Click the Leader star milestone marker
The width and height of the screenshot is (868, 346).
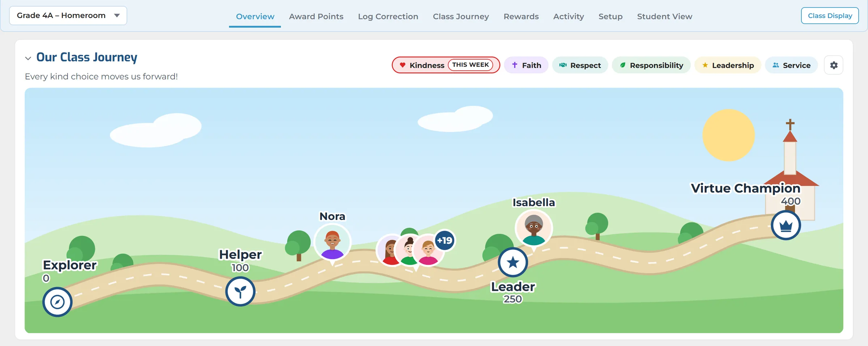point(513,262)
